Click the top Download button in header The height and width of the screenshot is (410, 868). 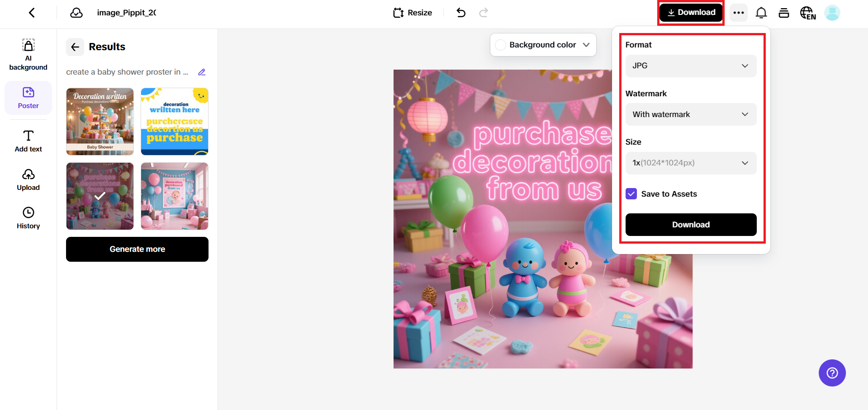click(x=691, y=13)
